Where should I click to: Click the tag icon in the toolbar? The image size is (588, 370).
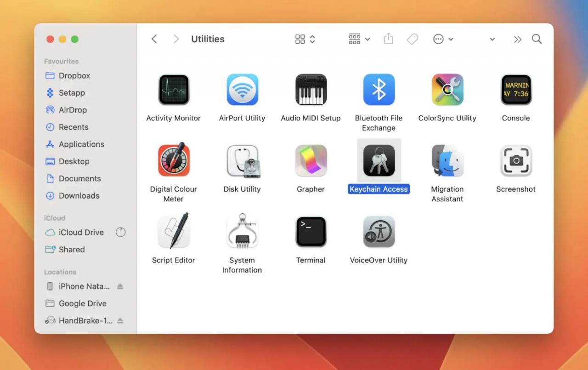point(413,39)
